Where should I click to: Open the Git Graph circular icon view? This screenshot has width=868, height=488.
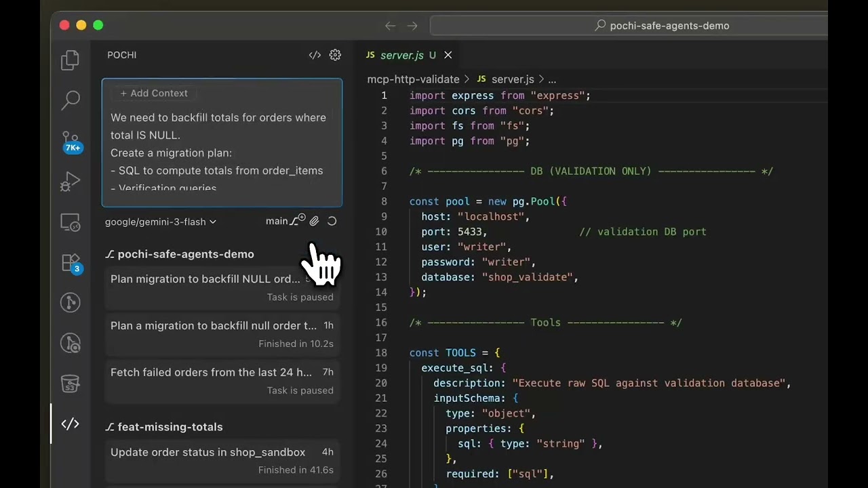point(71,302)
